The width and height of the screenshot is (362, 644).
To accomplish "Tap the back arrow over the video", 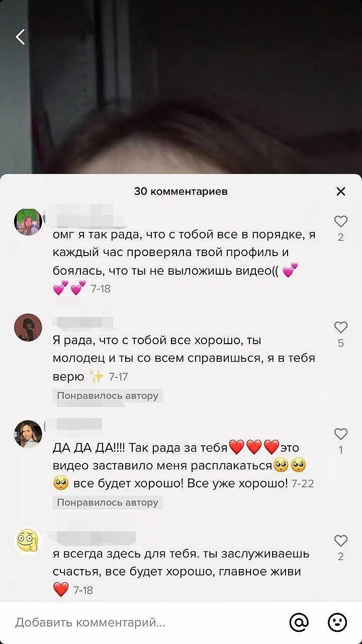I will 21,37.
